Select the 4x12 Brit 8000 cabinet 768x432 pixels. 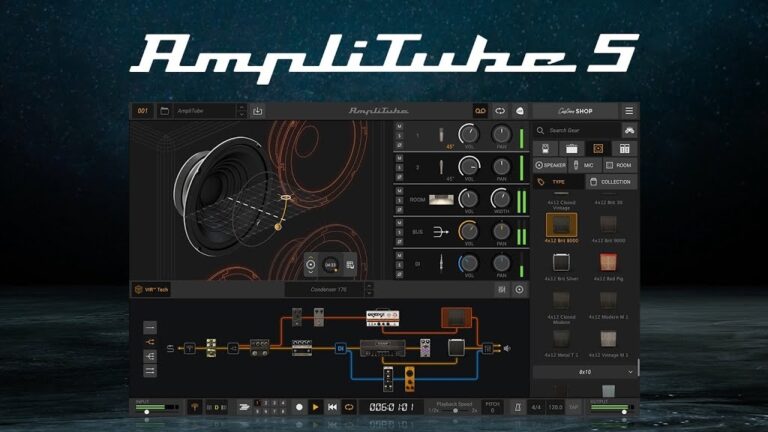561,228
